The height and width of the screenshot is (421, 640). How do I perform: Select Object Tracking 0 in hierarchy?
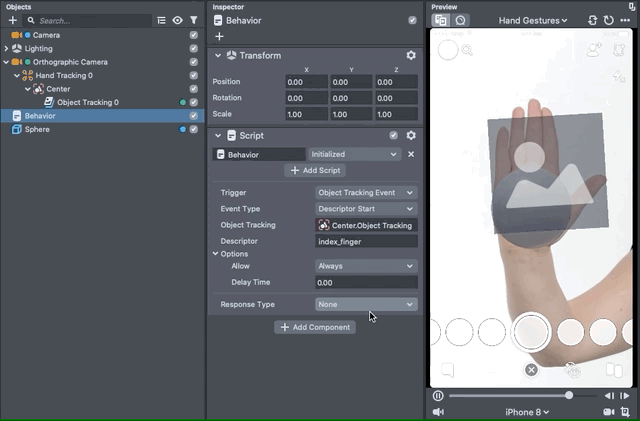click(x=87, y=102)
